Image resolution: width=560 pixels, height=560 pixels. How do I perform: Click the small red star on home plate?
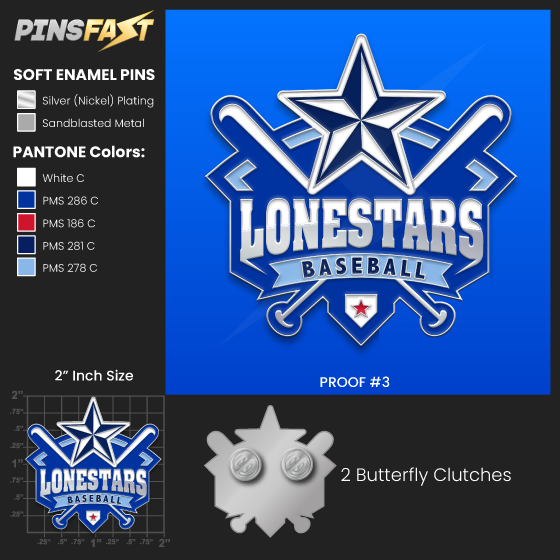coord(361,308)
